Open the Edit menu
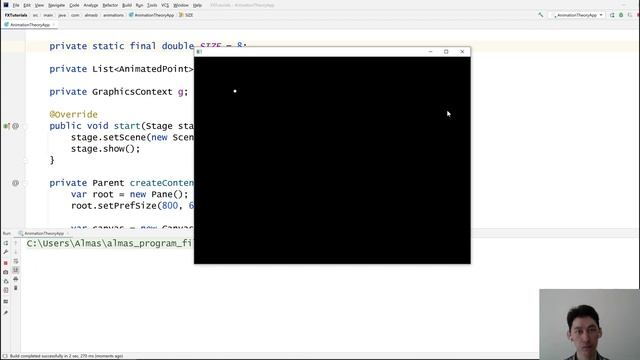This screenshot has height=360, width=640. point(27,5)
